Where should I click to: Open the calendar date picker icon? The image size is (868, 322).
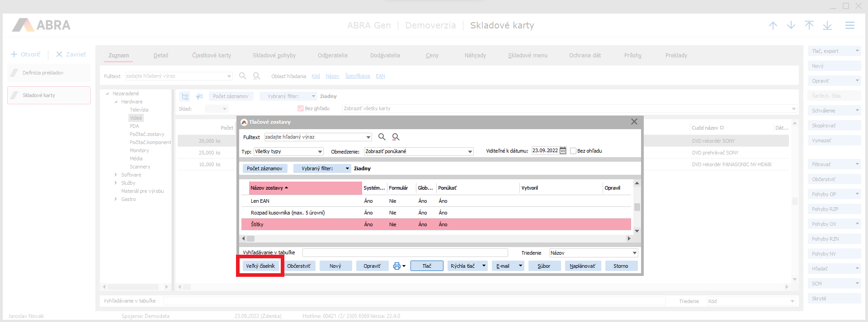563,151
